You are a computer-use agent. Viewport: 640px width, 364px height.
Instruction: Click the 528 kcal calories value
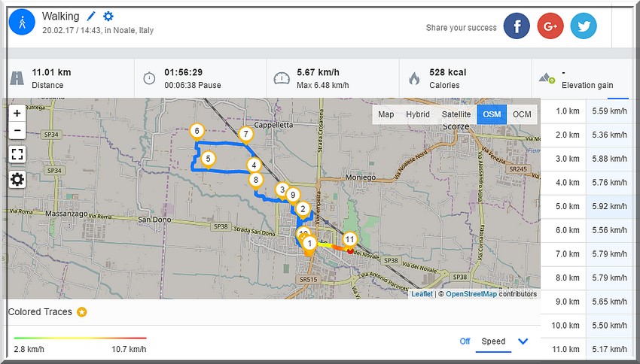pyautogui.click(x=448, y=72)
